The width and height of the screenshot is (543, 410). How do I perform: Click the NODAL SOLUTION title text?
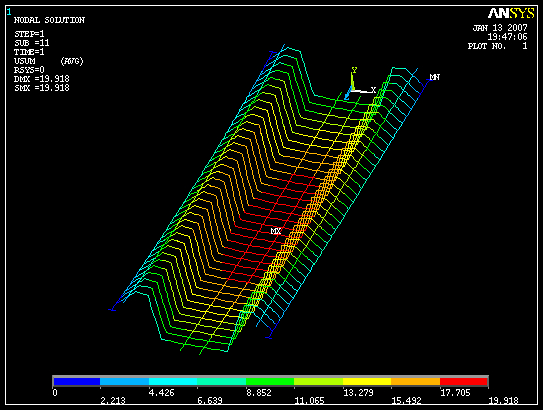[x=49, y=20]
